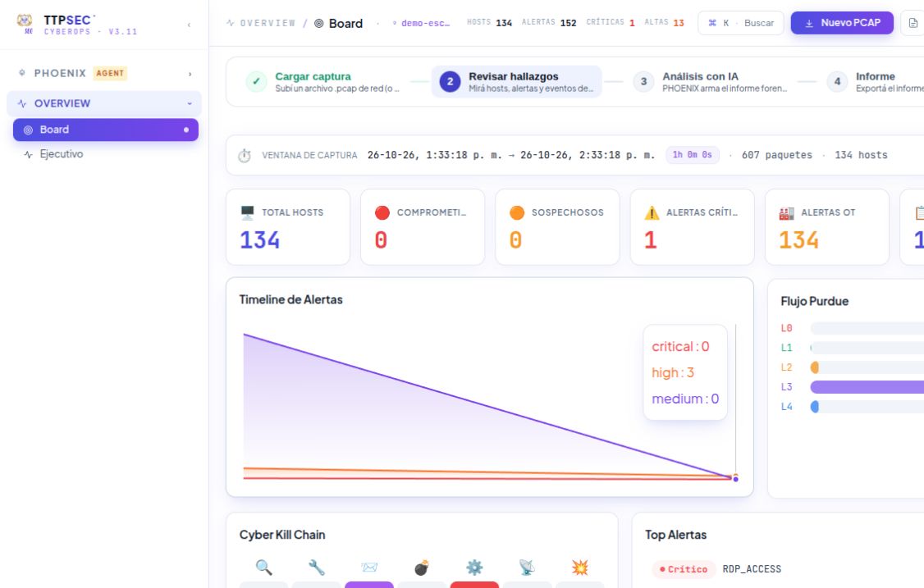
Task: Click the L0 Purdue level bar
Action: coord(867,328)
